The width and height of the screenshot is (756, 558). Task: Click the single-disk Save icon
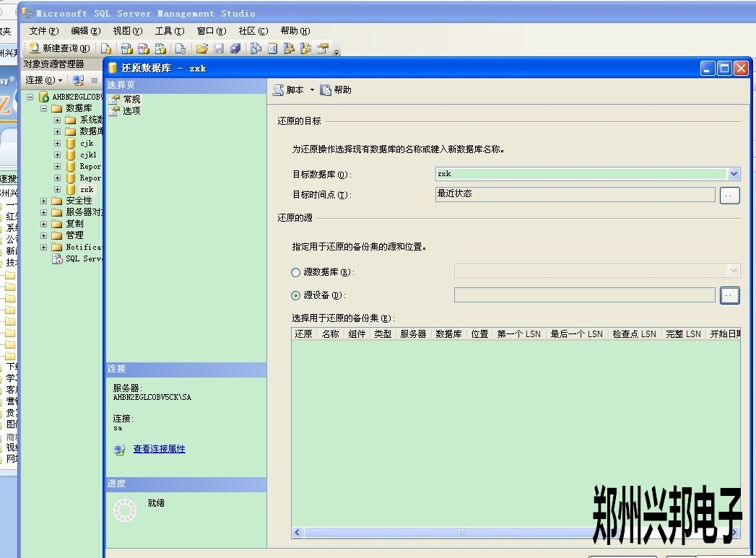tap(219, 48)
